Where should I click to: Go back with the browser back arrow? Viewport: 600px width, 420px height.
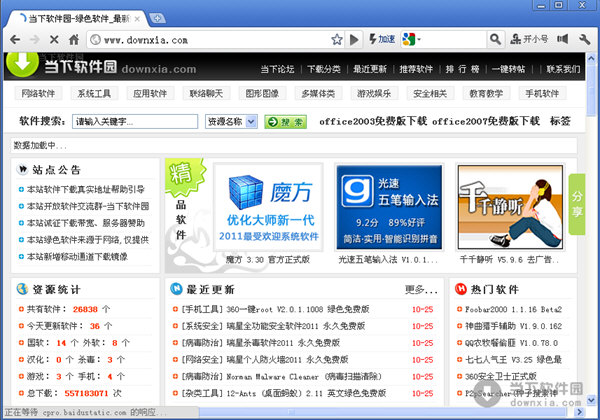point(15,39)
